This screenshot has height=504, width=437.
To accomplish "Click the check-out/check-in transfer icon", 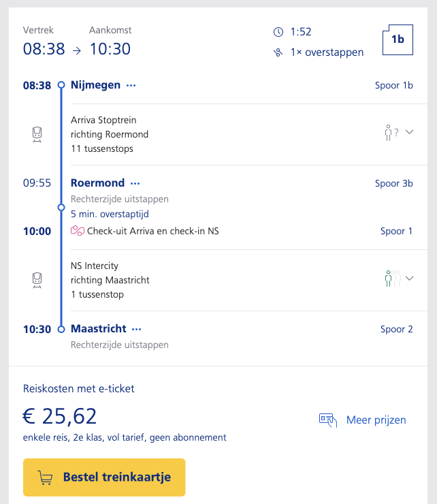I will (x=78, y=231).
